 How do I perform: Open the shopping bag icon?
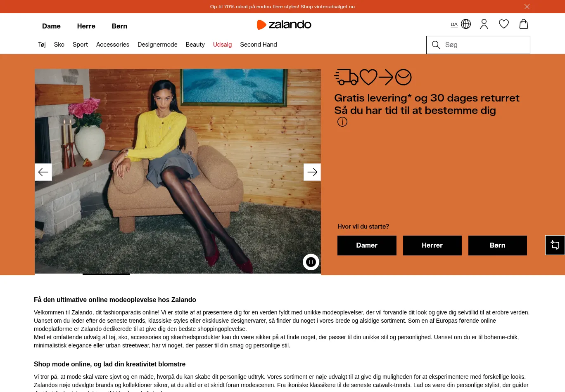[524, 24]
